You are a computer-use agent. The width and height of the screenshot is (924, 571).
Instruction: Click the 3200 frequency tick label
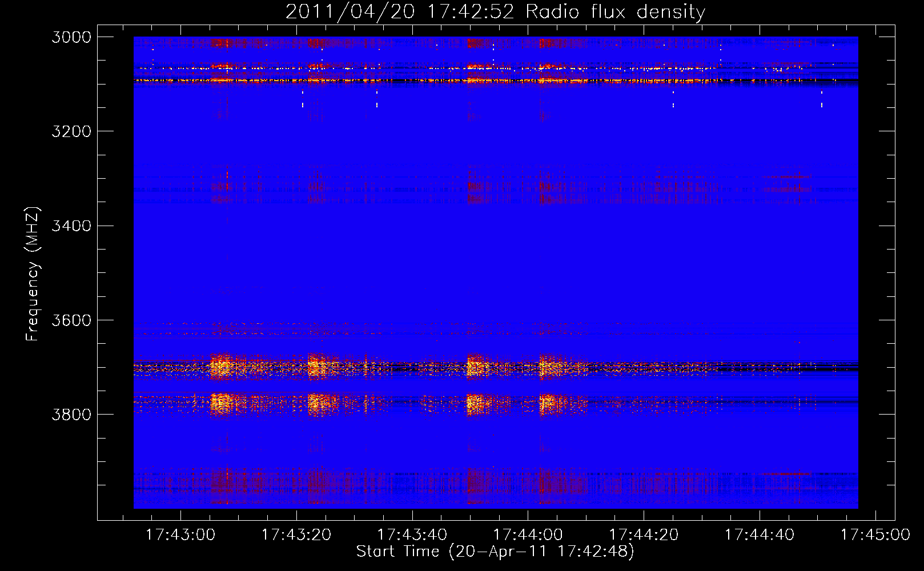(x=71, y=131)
